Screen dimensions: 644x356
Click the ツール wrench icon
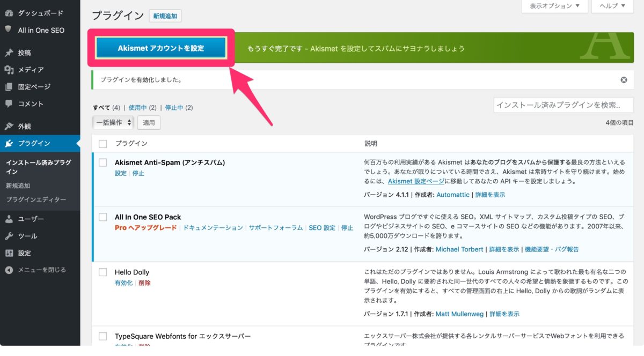coord(9,236)
